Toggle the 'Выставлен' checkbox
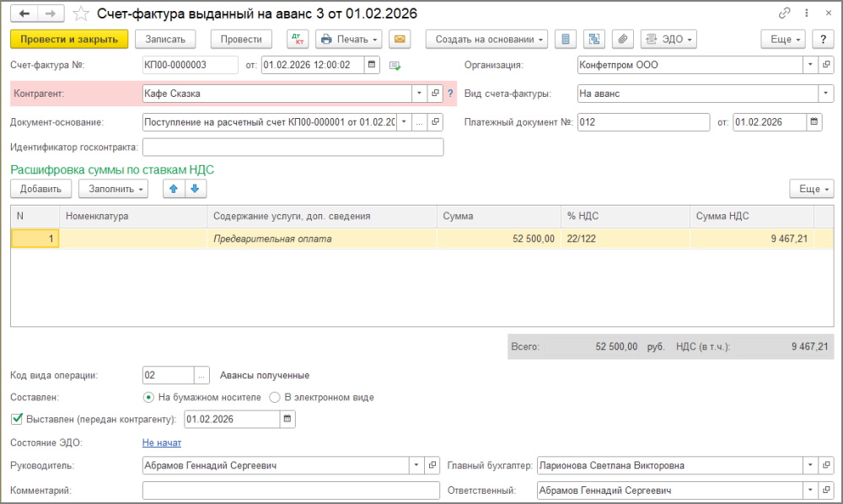Image resolution: width=843 pixels, height=504 pixels. click(16, 419)
